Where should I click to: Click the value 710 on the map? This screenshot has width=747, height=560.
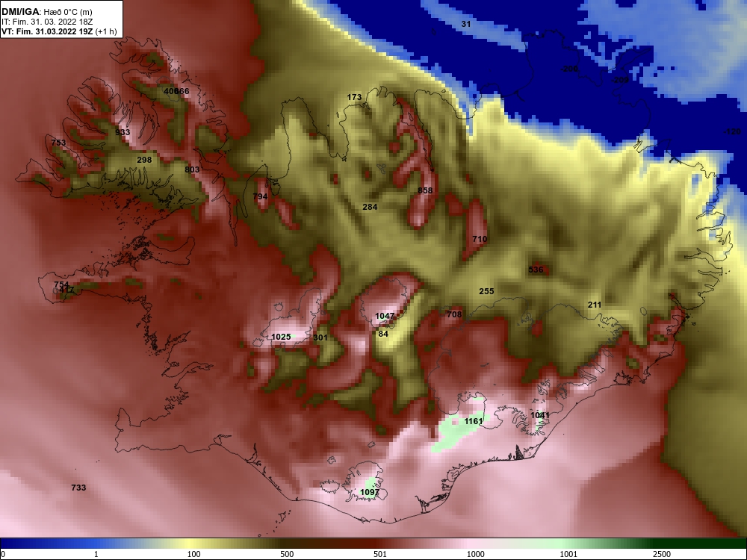click(x=480, y=239)
